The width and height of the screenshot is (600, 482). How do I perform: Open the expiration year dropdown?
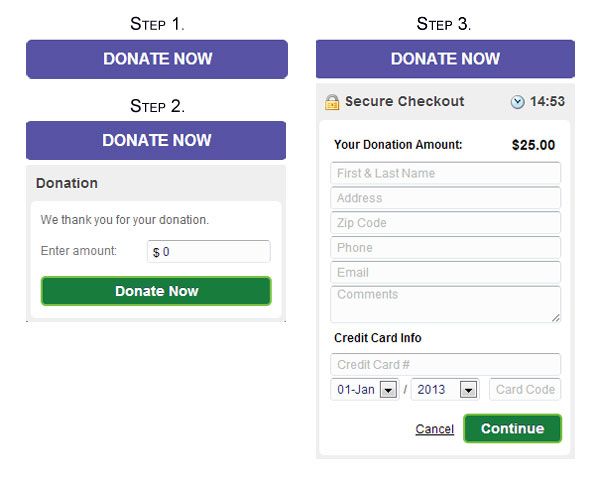pyautogui.click(x=468, y=390)
